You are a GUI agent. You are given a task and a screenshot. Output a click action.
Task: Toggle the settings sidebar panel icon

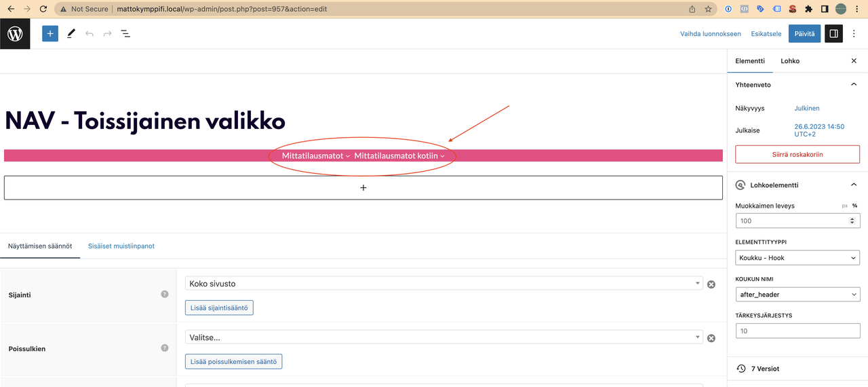[x=834, y=33]
